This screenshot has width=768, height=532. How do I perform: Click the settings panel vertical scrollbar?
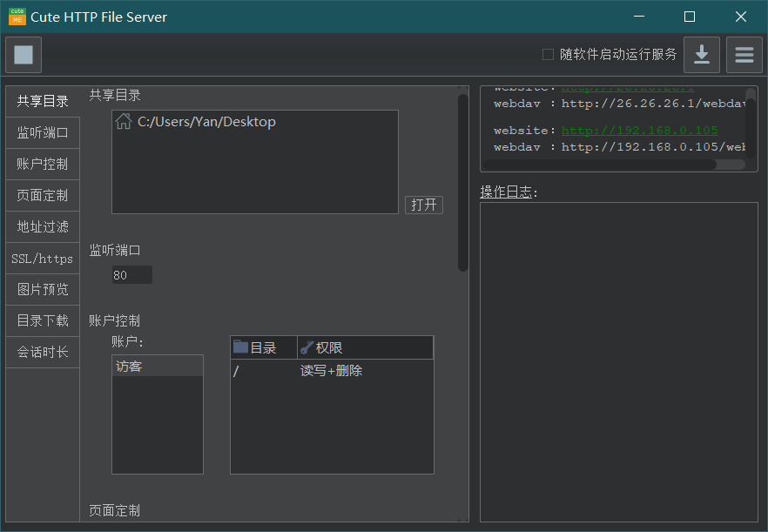point(463,182)
